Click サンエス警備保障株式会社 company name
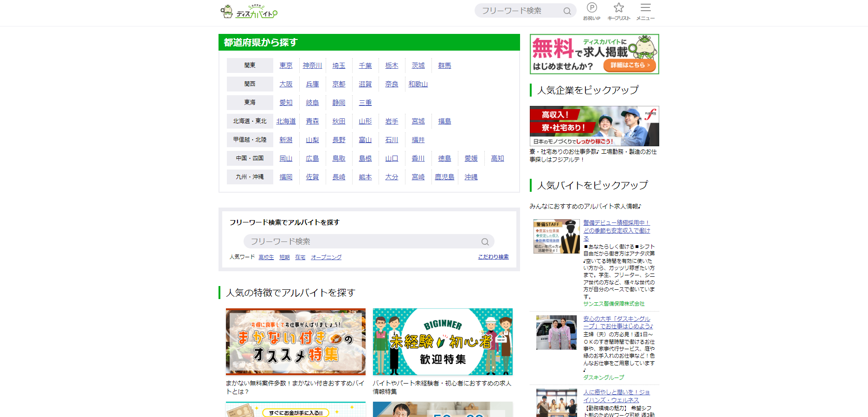 [x=614, y=304]
